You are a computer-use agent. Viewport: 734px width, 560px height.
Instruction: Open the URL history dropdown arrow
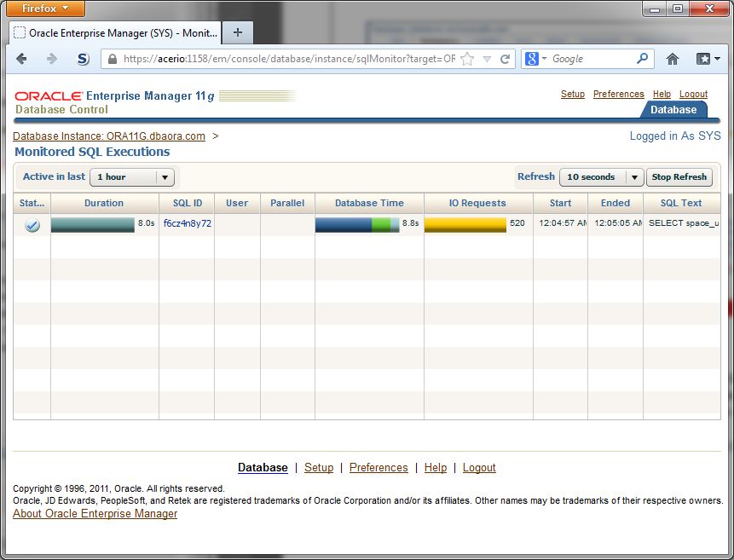point(487,60)
